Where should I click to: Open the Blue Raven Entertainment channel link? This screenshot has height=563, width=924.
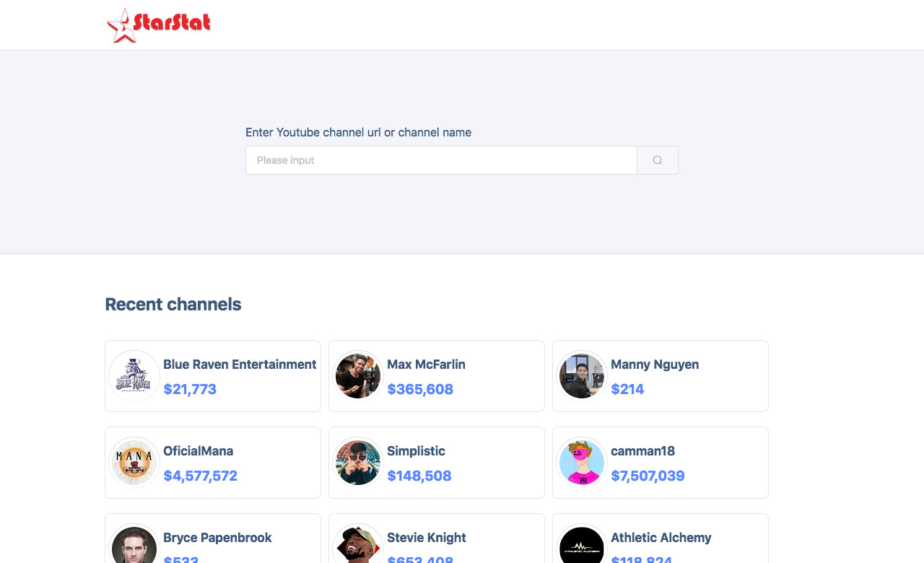pos(240,365)
